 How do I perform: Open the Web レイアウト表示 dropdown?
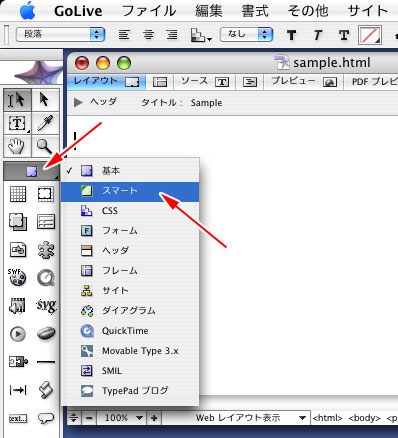(235, 418)
